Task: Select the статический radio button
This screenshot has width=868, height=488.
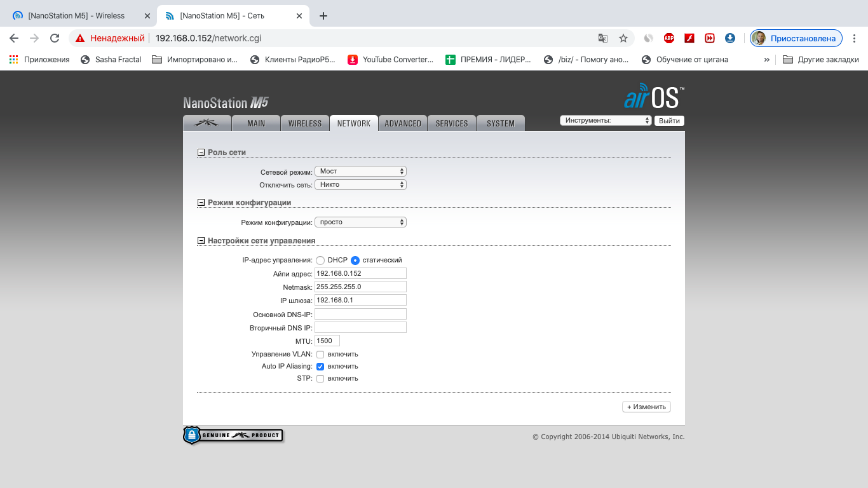Action: coord(355,260)
